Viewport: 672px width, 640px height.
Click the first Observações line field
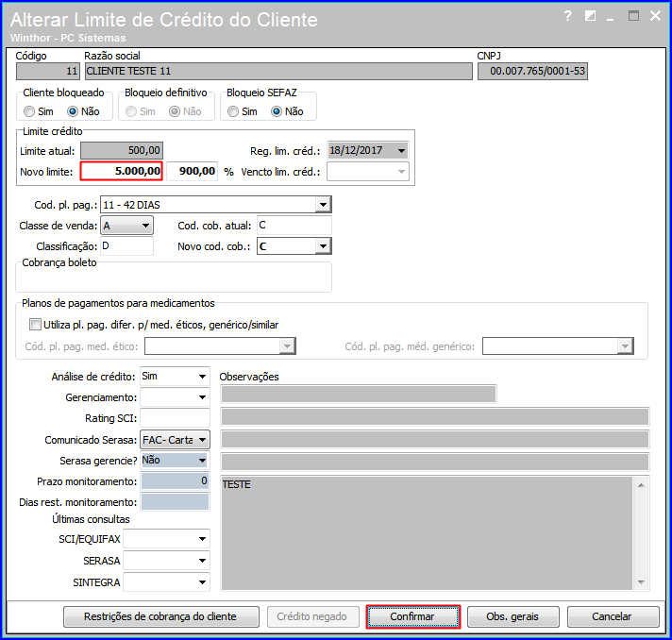[359, 394]
